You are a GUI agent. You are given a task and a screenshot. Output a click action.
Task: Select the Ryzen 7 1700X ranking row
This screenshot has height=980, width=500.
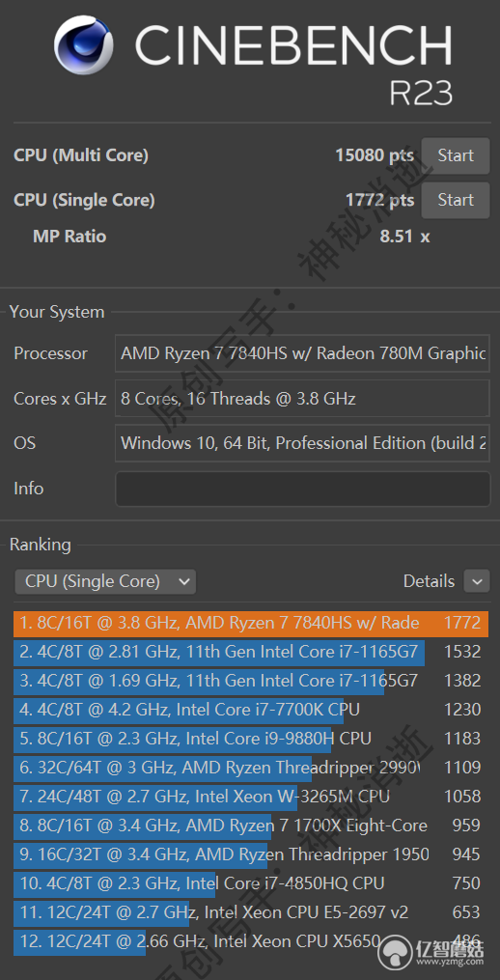(251, 826)
